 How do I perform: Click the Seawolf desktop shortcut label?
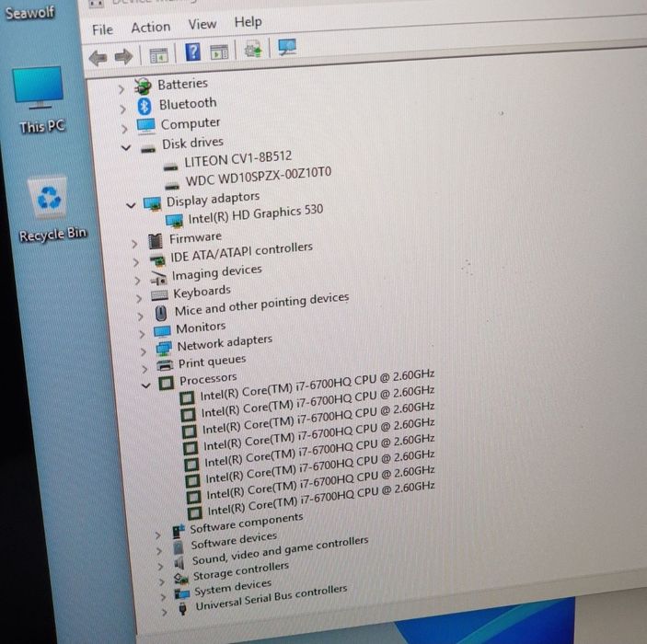pos(29,13)
